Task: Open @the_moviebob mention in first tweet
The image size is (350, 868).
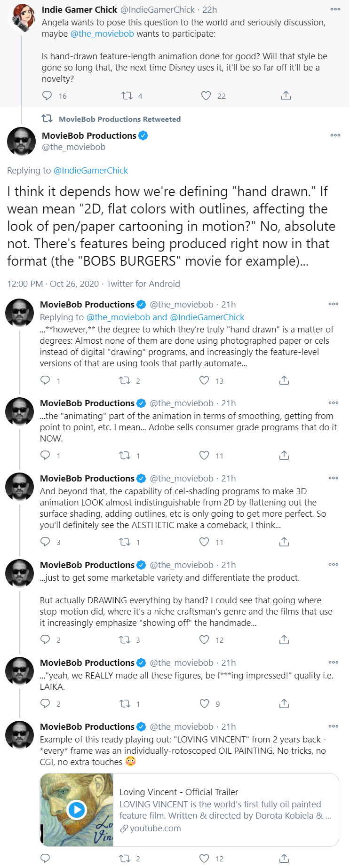Action: tap(102, 34)
